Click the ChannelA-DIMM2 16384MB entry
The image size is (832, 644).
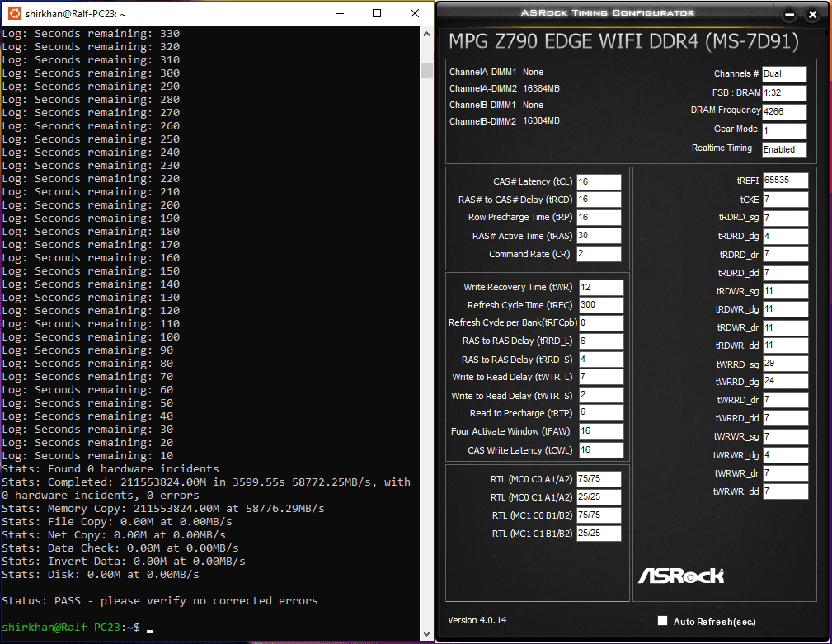(x=504, y=88)
